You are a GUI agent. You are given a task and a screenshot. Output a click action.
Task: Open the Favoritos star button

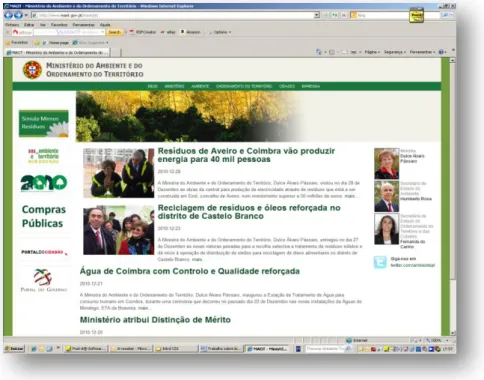[x=17, y=43]
